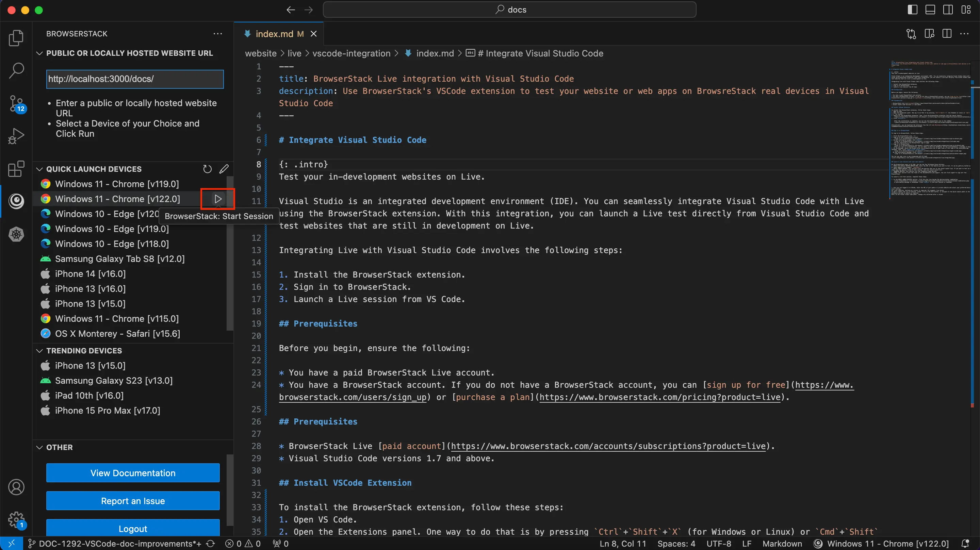Click the Report an Issue button
This screenshot has height=550, width=980.
click(133, 501)
